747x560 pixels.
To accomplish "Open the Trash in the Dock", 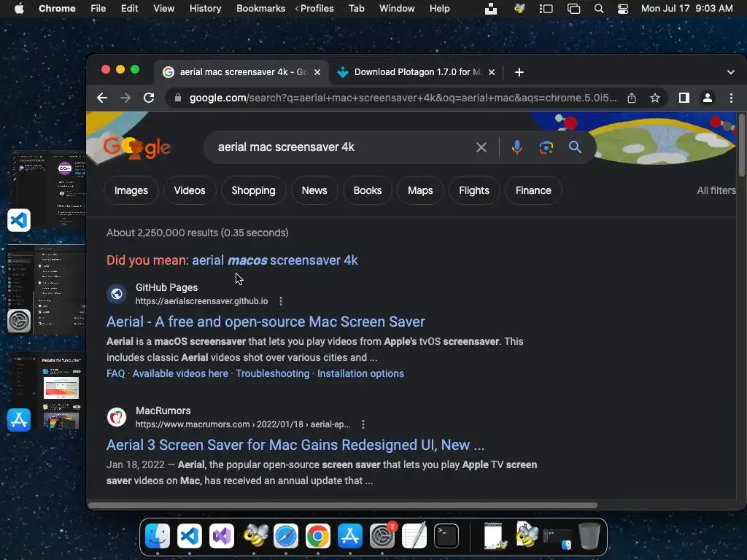I will 589,536.
